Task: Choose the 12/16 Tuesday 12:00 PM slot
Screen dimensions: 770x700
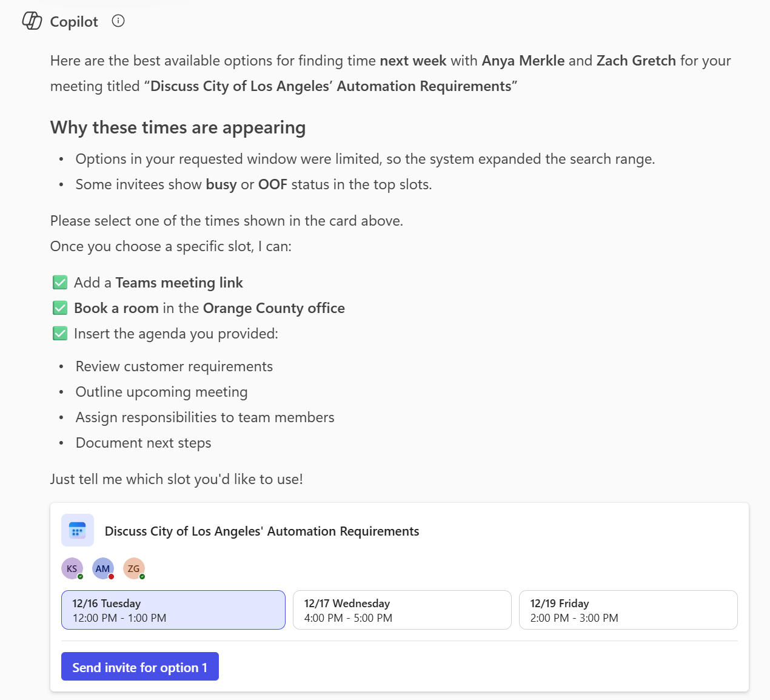Action: pyautogui.click(x=173, y=610)
